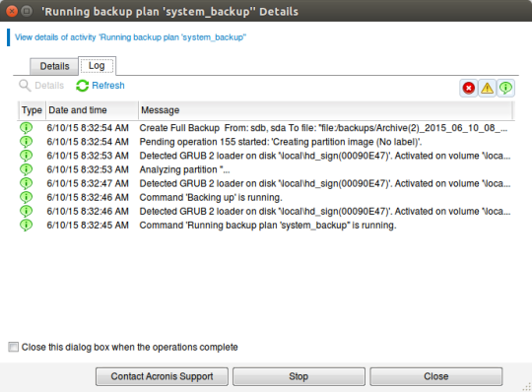Viewport: 532px width, 392px height.
Task: Select "Running backup plan 'system_backup' is running" message
Action: click(268, 226)
